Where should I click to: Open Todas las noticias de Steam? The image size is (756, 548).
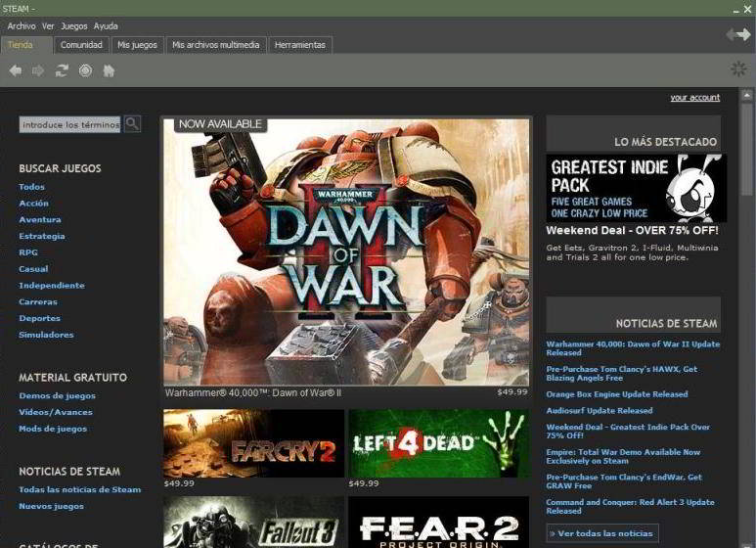(80, 489)
